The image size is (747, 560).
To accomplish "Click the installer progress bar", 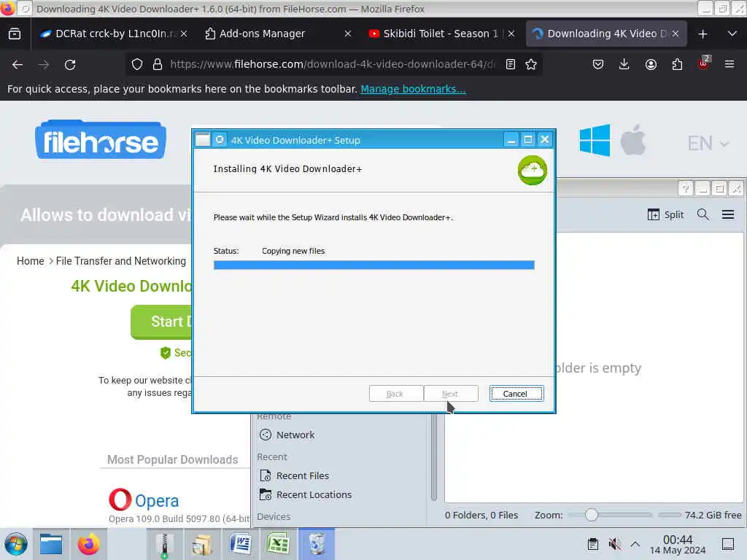I will pyautogui.click(x=374, y=265).
